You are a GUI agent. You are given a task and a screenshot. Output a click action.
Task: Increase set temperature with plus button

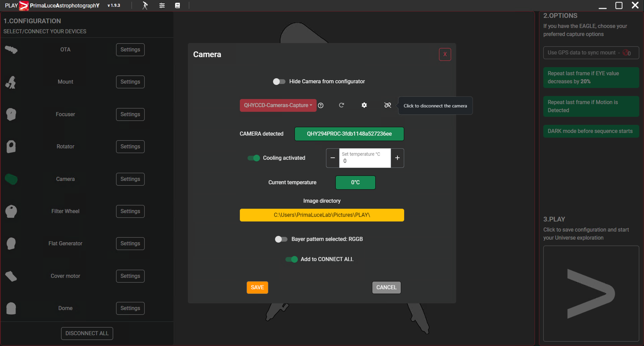pyautogui.click(x=397, y=158)
